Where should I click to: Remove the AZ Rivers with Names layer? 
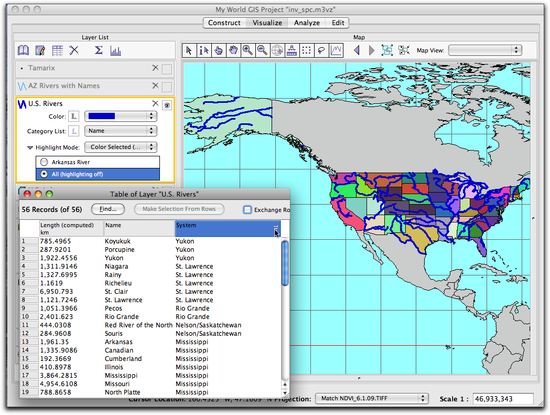[155, 86]
